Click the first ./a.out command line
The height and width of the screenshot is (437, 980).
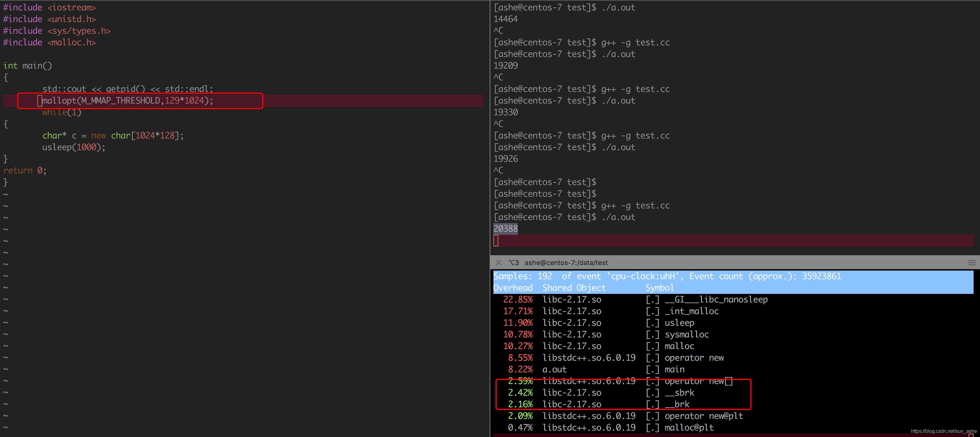pos(618,8)
